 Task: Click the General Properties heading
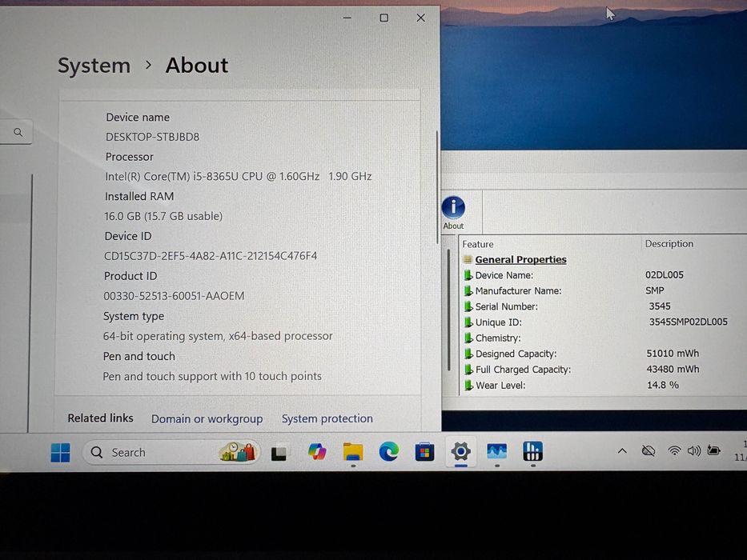click(x=520, y=259)
